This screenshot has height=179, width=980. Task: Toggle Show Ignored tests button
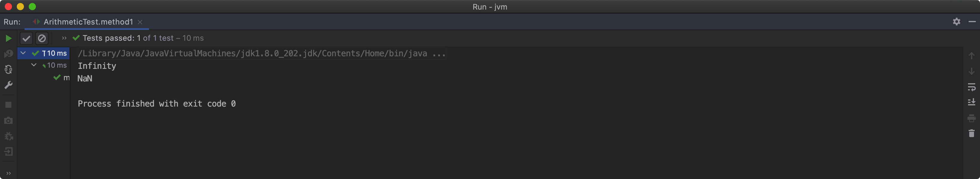(x=42, y=38)
